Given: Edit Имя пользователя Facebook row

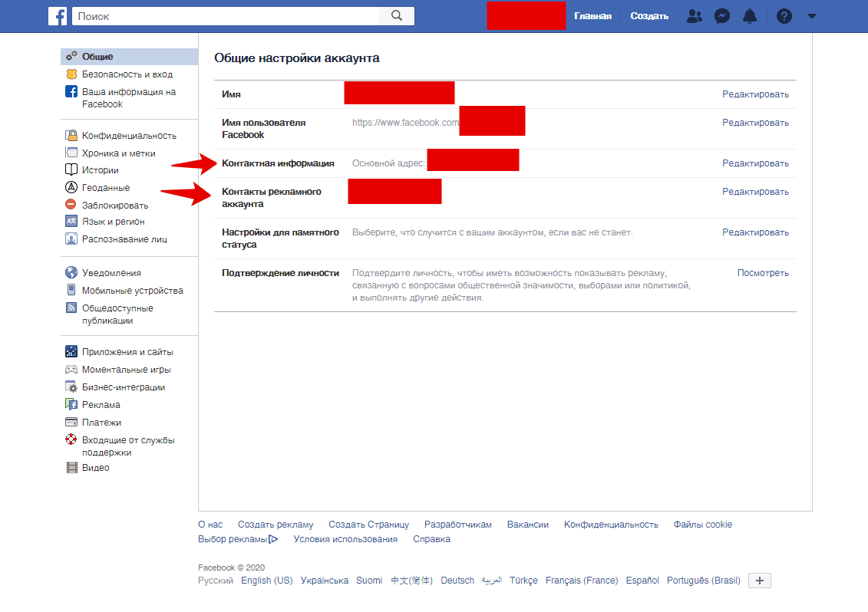Looking at the screenshot, I should pos(755,122).
